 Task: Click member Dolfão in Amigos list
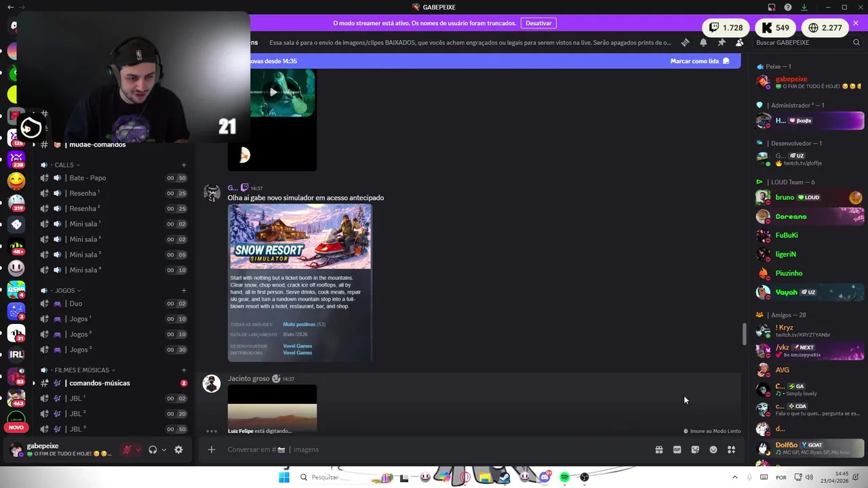pyautogui.click(x=810, y=448)
